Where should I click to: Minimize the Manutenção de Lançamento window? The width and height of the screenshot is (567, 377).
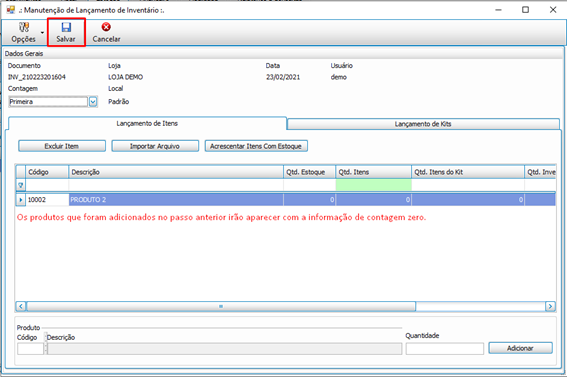tap(498, 10)
